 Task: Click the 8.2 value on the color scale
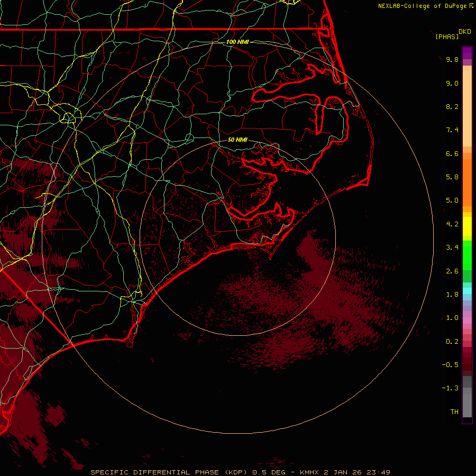(452, 106)
